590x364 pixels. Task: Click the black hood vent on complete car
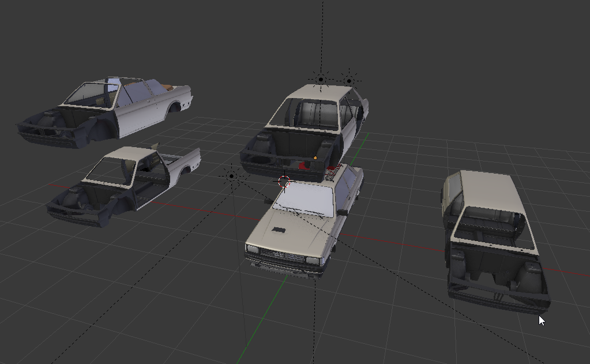pyautogui.click(x=279, y=230)
